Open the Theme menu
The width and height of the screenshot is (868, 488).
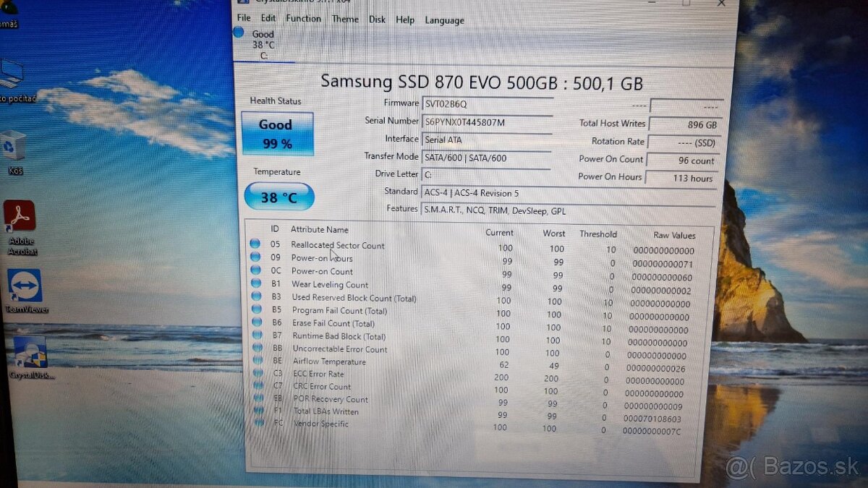[x=345, y=20]
